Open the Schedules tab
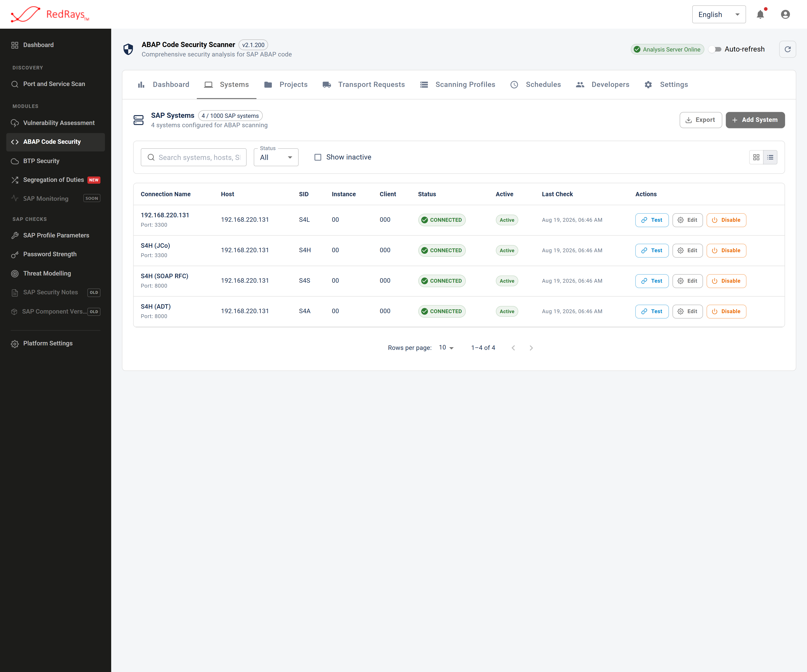This screenshot has width=807, height=672. coord(536,84)
